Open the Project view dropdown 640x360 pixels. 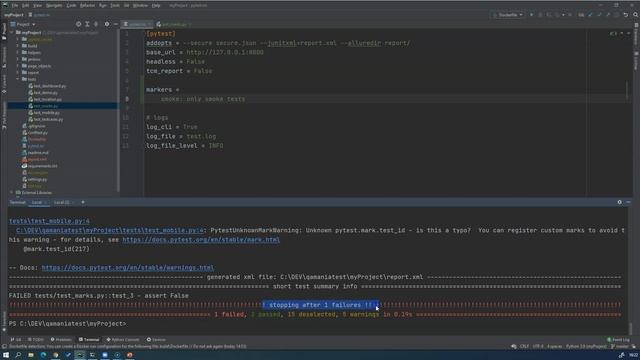pos(23,24)
